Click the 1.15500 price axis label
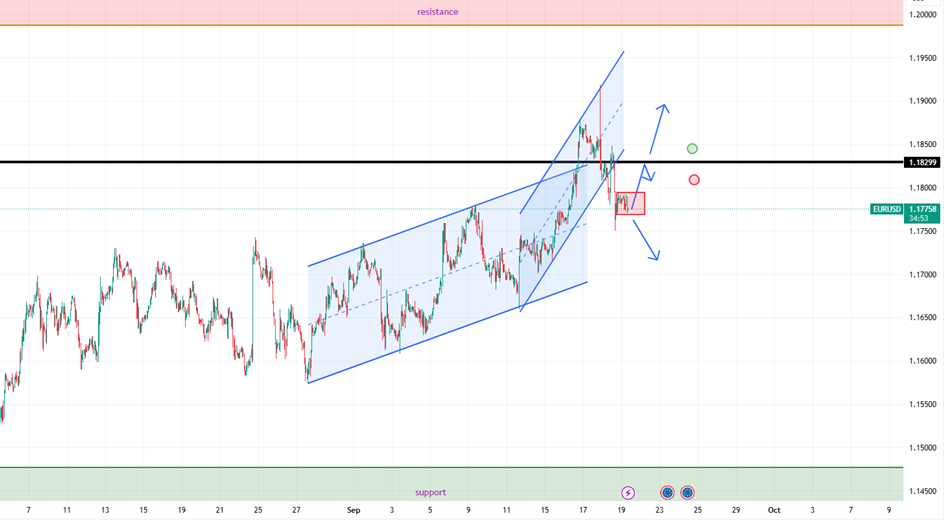 tap(922, 405)
